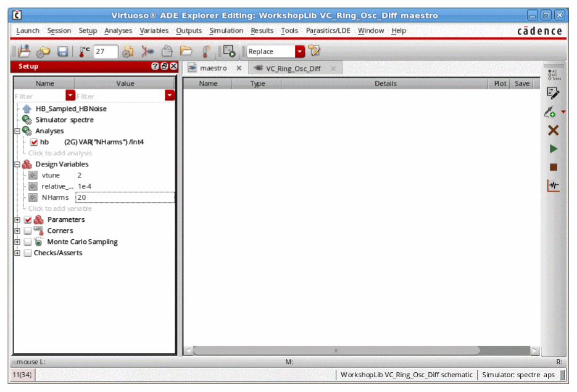Click the horizontal scrollbar thumb in outputs
The image size is (577, 392).
point(336,351)
